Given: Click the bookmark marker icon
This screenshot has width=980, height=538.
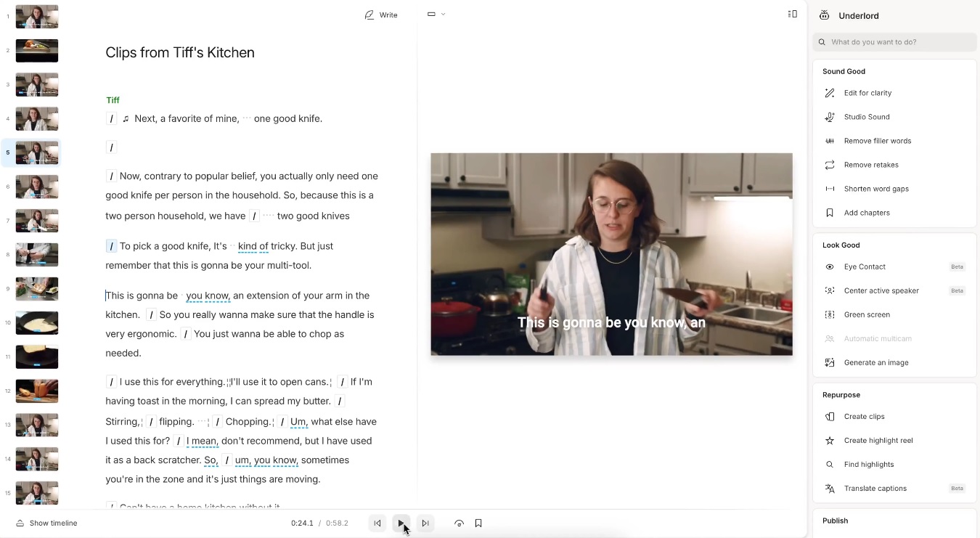Looking at the screenshot, I should (x=478, y=523).
